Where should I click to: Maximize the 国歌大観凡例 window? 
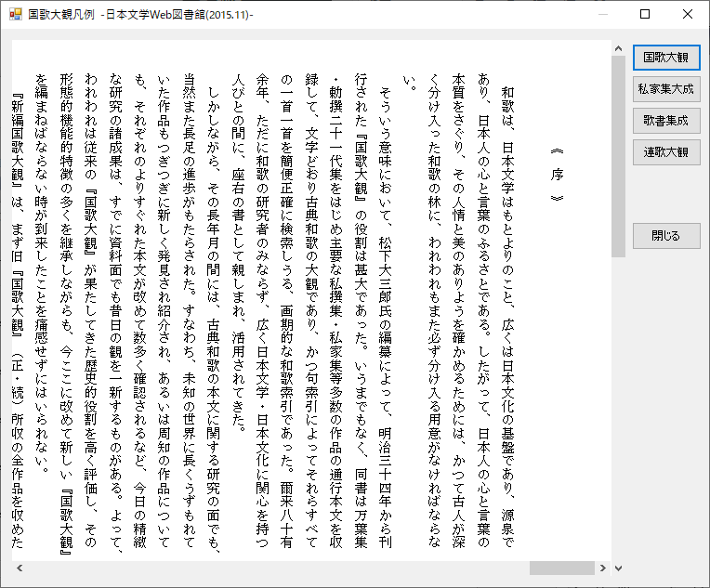point(645,15)
